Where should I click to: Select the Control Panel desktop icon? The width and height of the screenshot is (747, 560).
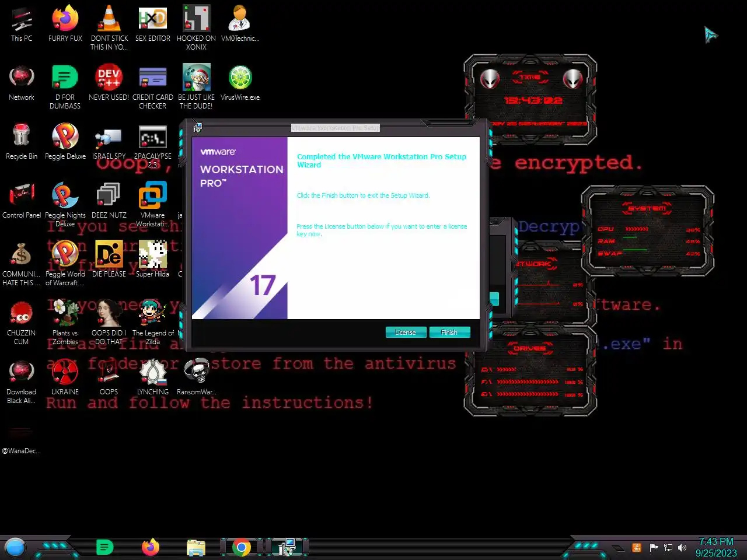[x=22, y=201]
